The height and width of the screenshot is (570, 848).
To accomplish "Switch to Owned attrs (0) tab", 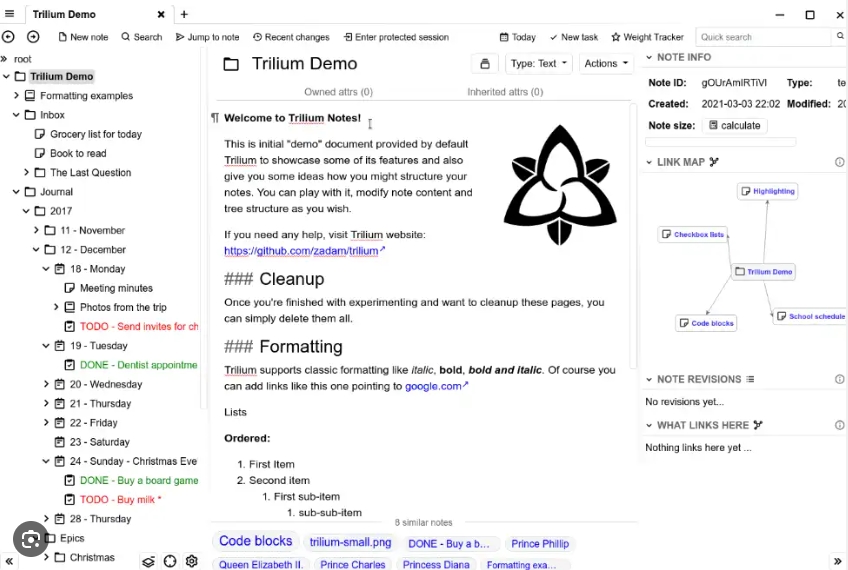I will point(339,92).
